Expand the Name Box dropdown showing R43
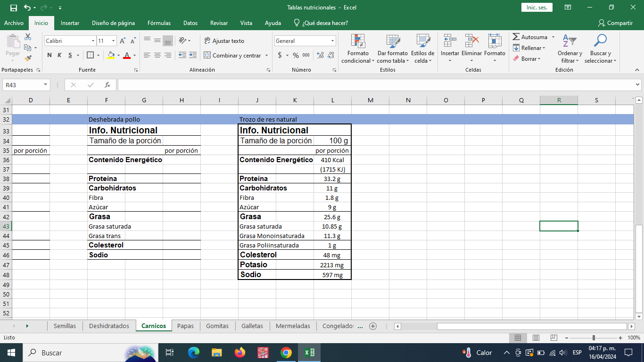 [x=46, y=85]
